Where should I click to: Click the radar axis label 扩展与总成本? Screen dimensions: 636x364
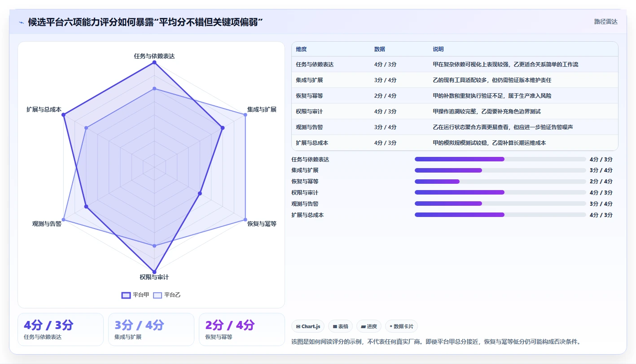click(44, 109)
